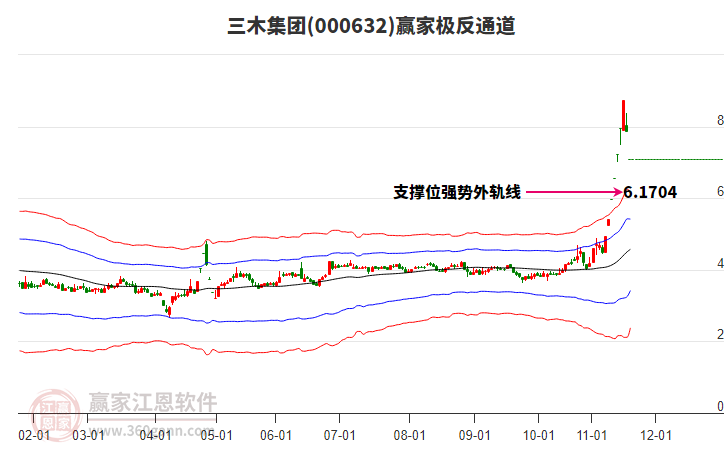Click the tall green candlestick near 05-01
Viewport: 726px width, 450px height.
tap(207, 253)
